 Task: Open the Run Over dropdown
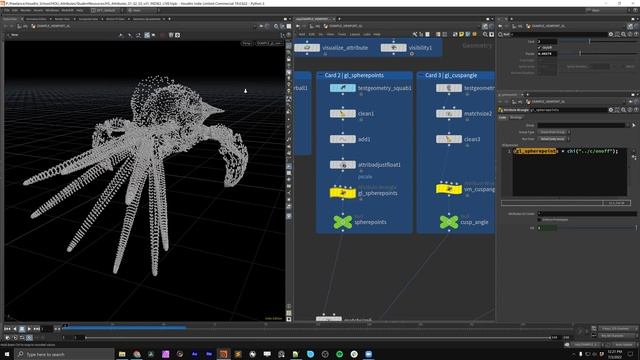point(554,139)
